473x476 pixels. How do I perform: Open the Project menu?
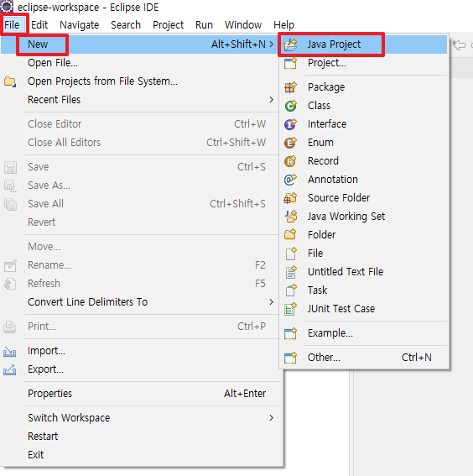click(168, 25)
